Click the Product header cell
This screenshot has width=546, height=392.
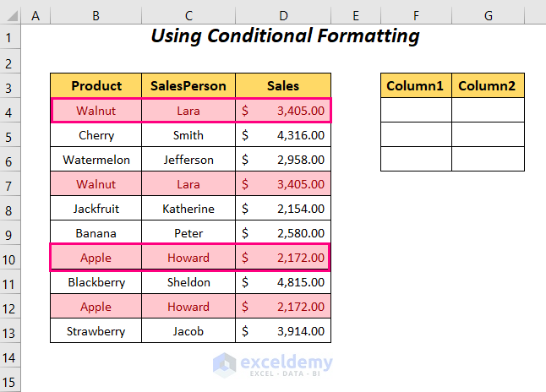pos(96,85)
